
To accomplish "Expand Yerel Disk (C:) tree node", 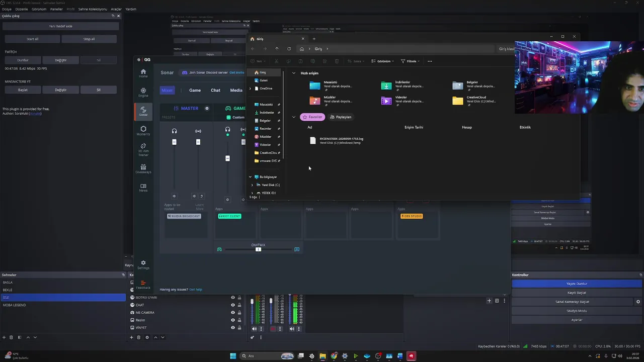I will click(252, 185).
